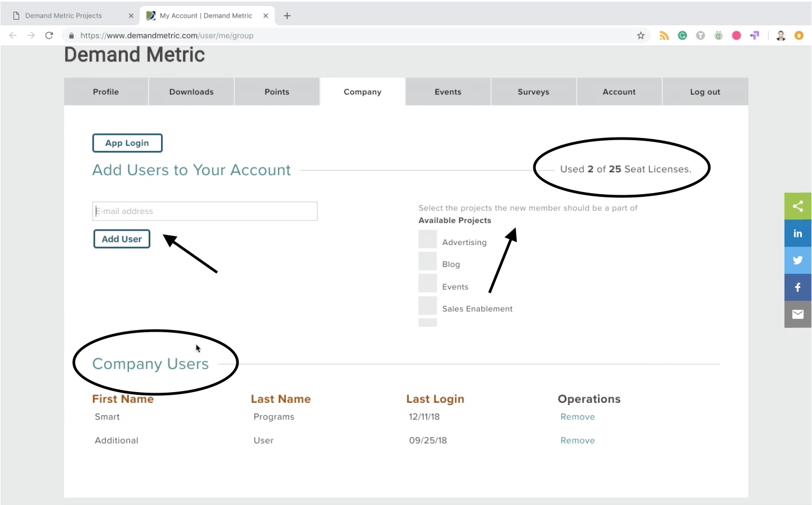This screenshot has height=505, width=812.
Task: Open a new browser tab with plus icon
Action: coord(287,16)
